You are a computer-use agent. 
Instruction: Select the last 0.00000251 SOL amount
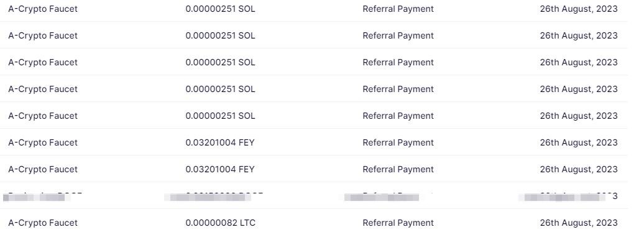[220, 116]
